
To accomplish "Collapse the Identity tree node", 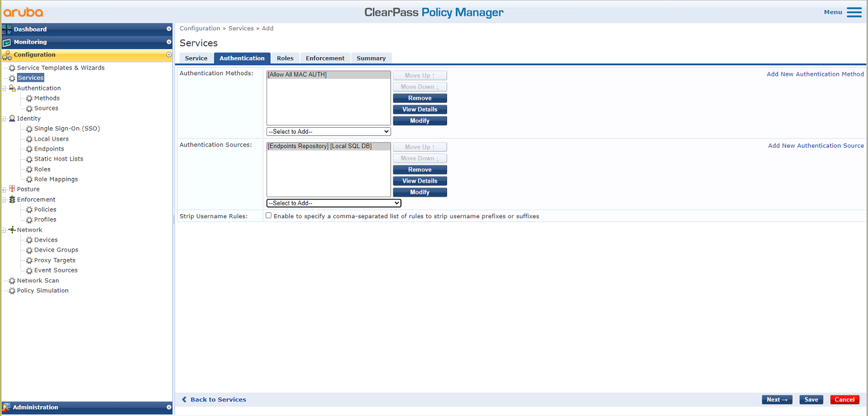I will [x=4, y=119].
